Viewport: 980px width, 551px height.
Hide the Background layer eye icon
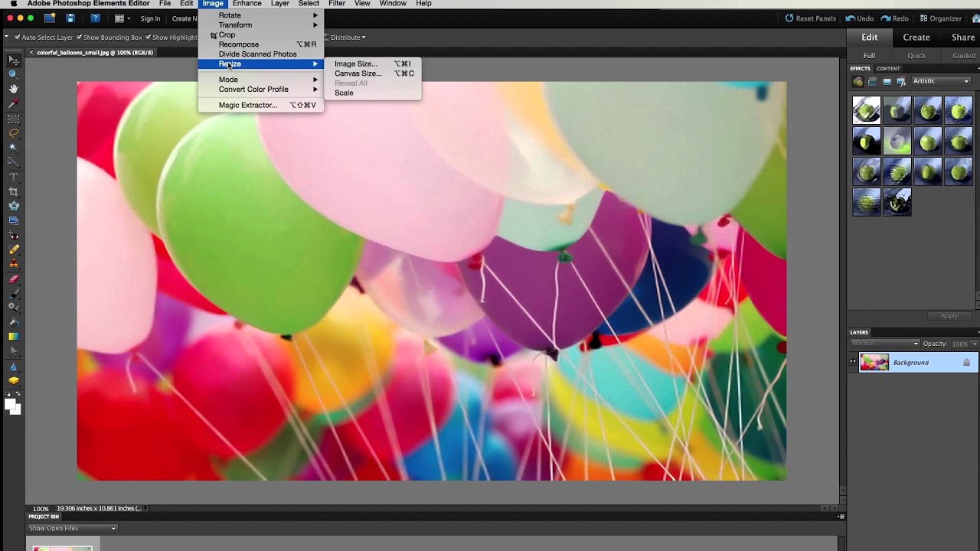853,362
